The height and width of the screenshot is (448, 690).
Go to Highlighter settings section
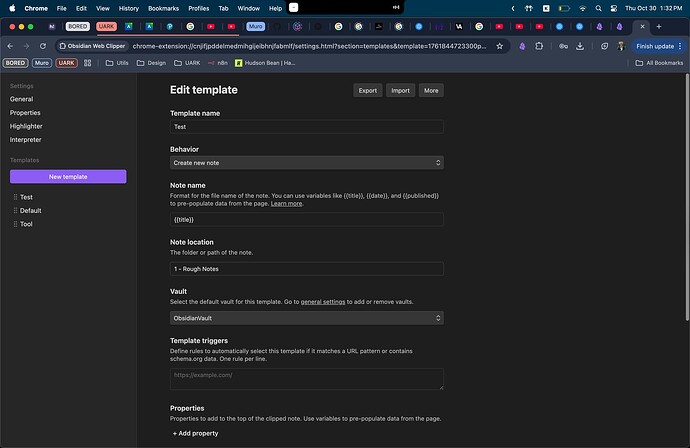click(x=26, y=126)
